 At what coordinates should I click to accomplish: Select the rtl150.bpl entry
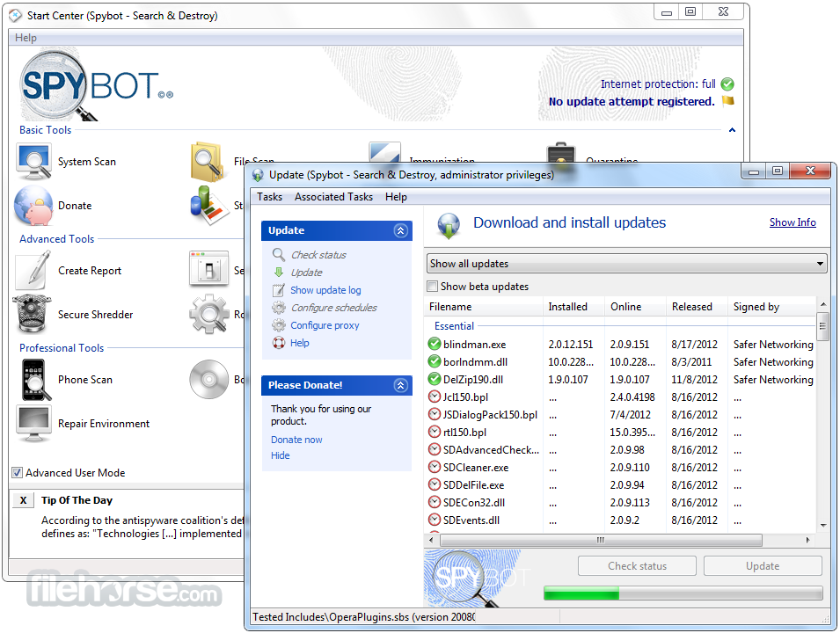620,433
